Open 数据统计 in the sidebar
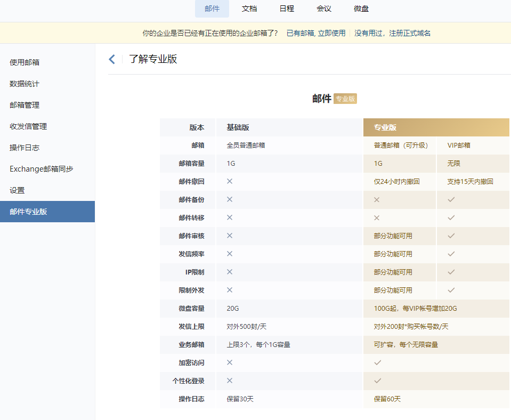 pyautogui.click(x=25, y=84)
